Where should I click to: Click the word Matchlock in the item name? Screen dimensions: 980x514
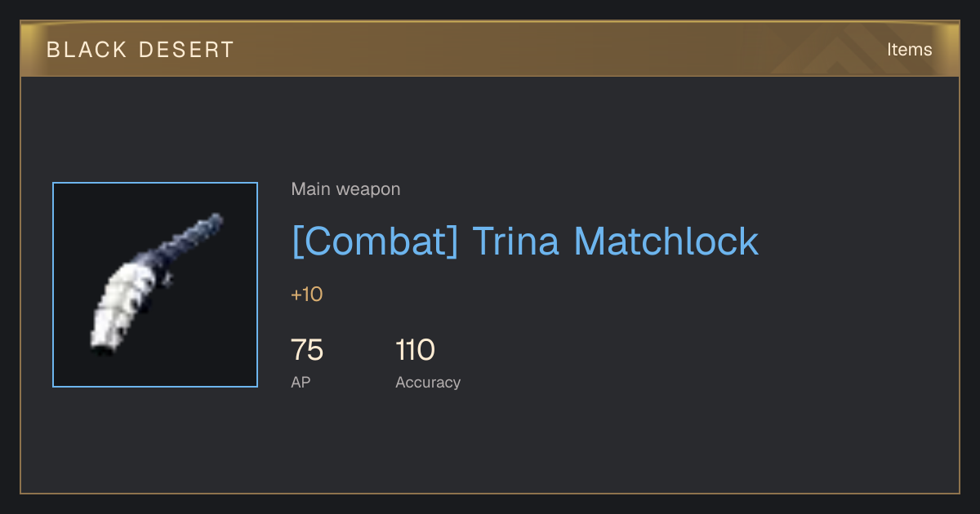point(666,241)
